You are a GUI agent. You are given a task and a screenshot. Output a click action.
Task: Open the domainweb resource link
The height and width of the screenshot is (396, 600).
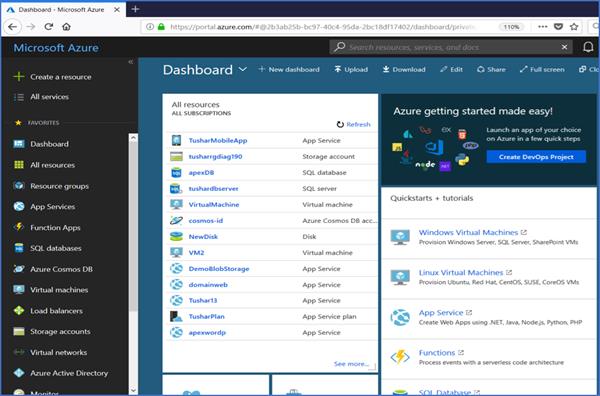click(208, 285)
